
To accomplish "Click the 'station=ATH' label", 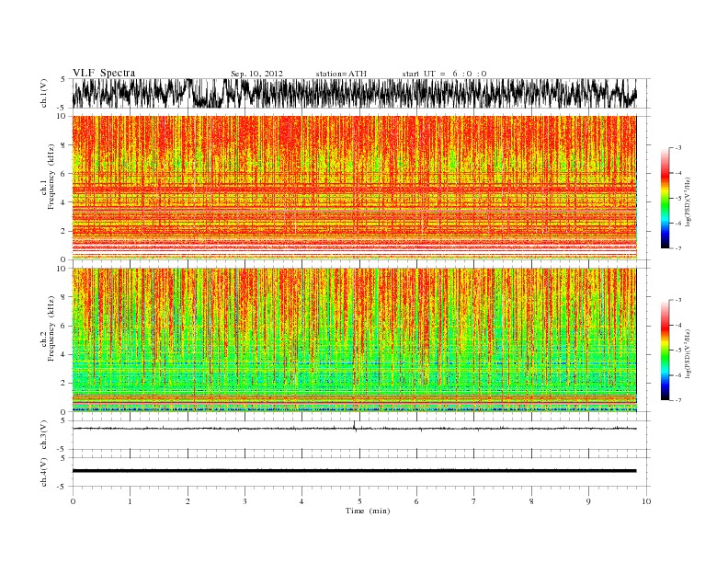I will [341, 74].
